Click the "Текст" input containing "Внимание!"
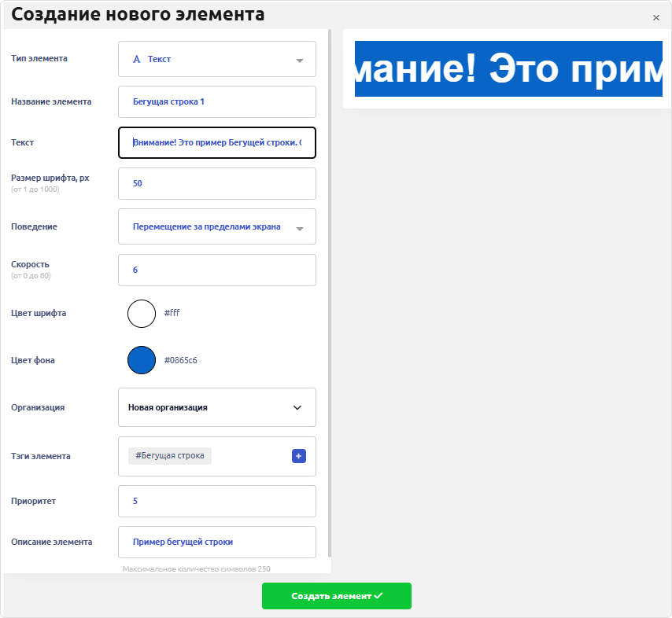This screenshot has width=672, height=618. (x=216, y=142)
